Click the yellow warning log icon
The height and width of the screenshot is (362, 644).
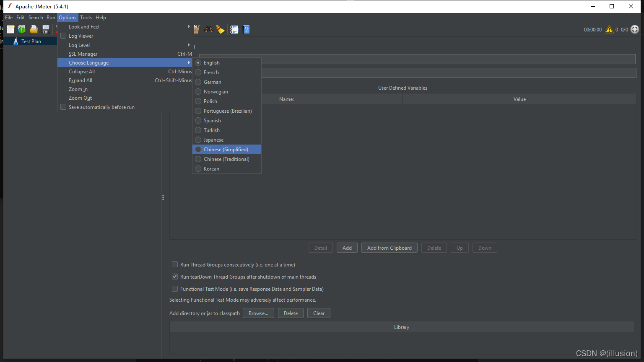coord(609,29)
